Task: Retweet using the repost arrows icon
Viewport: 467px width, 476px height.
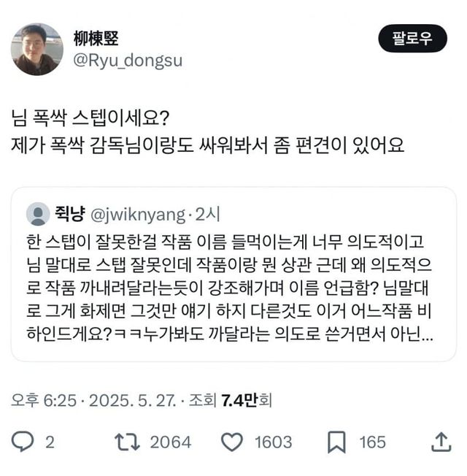Action: [x=128, y=442]
